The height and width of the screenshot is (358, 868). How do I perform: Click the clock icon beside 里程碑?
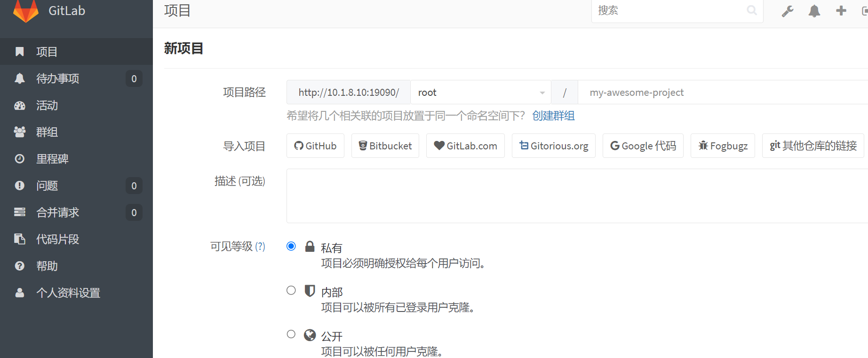(x=20, y=159)
